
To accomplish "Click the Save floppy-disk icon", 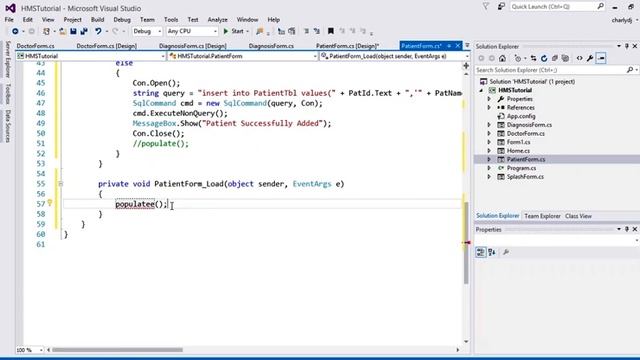I will [73, 31].
